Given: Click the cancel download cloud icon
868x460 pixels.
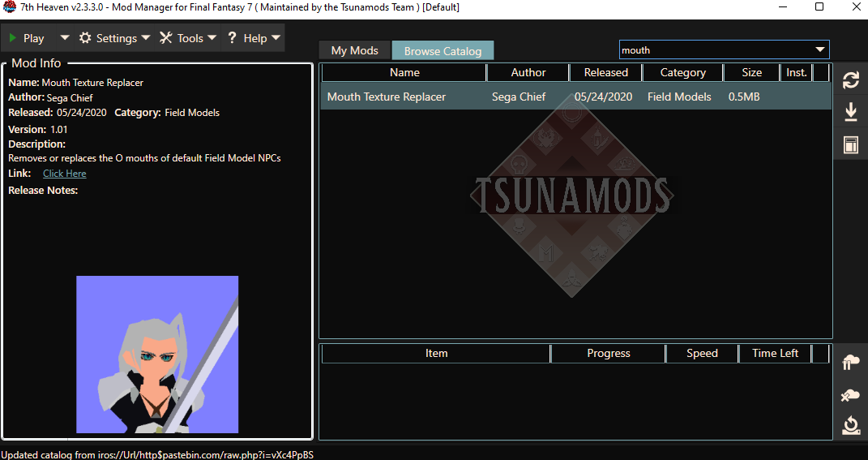Looking at the screenshot, I should (x=851, y=394).
